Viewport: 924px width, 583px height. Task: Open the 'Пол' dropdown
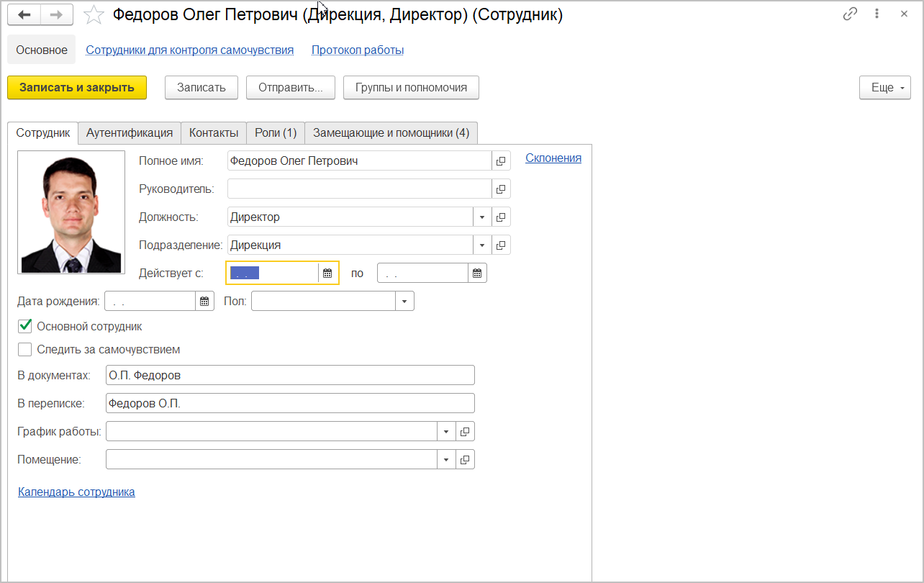(x=404, y=302)
